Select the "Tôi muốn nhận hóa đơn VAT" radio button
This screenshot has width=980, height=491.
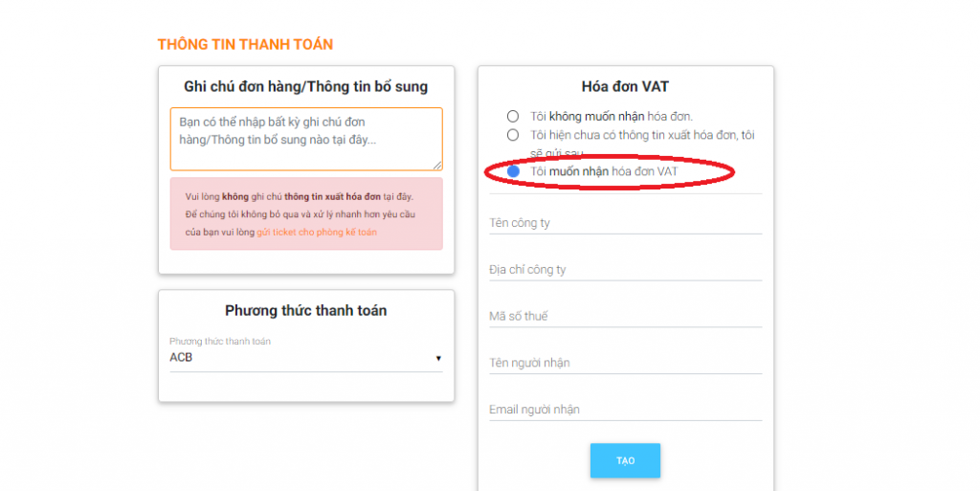coord(513,171)
